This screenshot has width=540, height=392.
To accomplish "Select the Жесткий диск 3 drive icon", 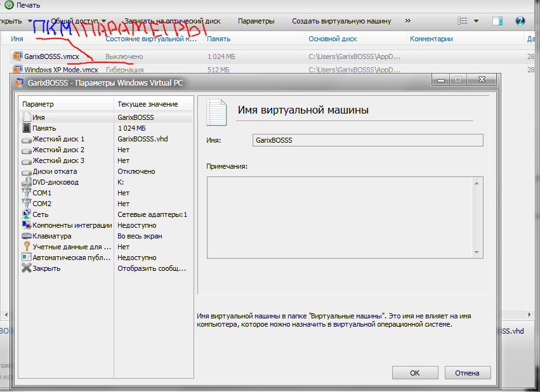I will (27, 161).
